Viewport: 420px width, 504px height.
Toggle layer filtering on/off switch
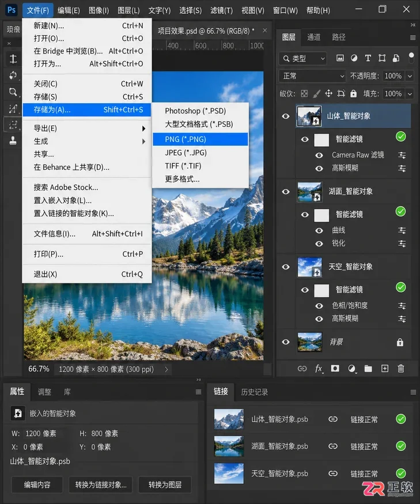click(411, 58)
